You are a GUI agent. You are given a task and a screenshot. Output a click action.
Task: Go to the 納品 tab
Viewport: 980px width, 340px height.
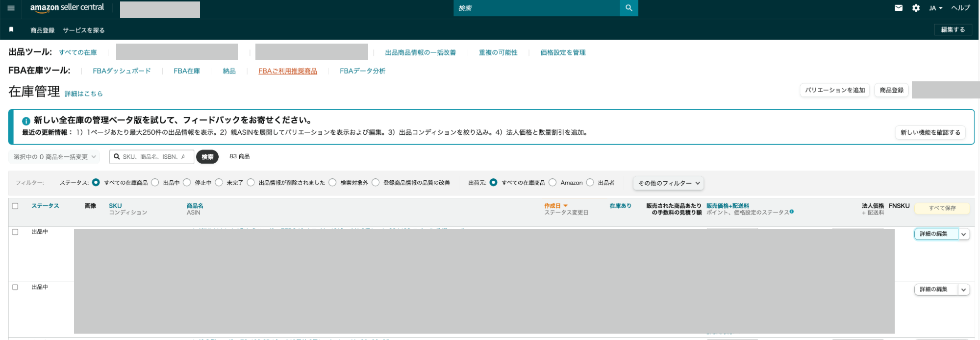(x=229, y=71)
